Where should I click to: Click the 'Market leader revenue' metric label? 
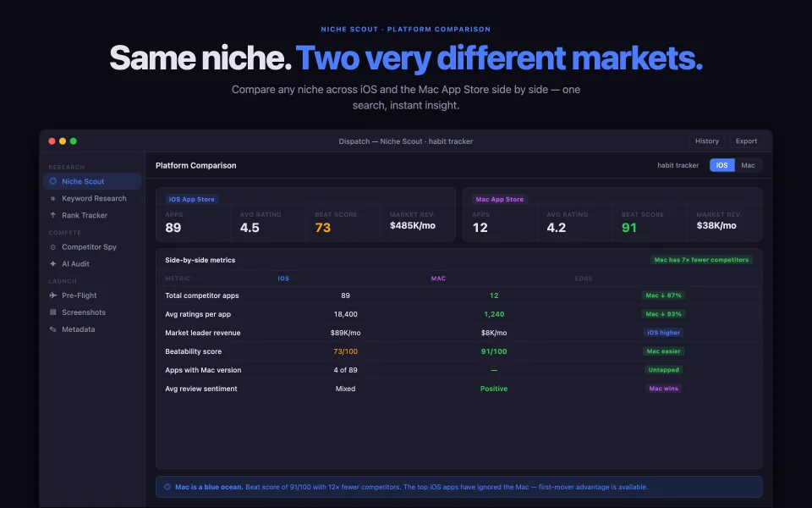pyautogui.click(x=202, y=333)
